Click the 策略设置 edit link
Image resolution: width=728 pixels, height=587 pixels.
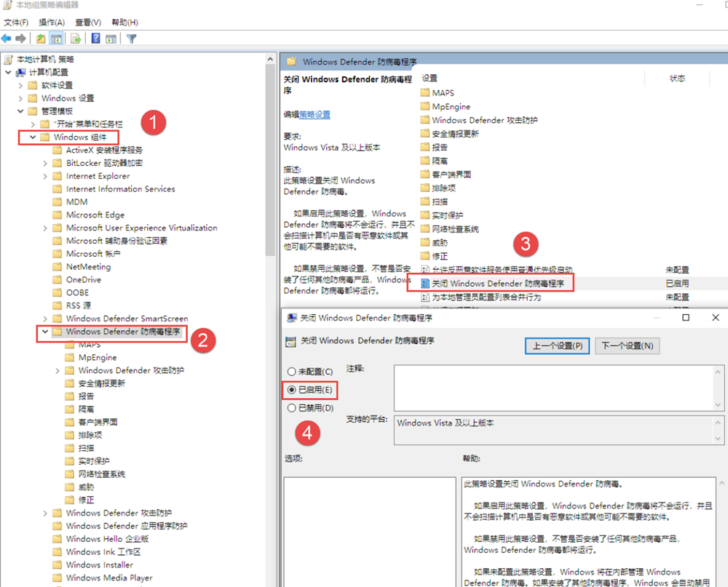[x=314, y=114]
